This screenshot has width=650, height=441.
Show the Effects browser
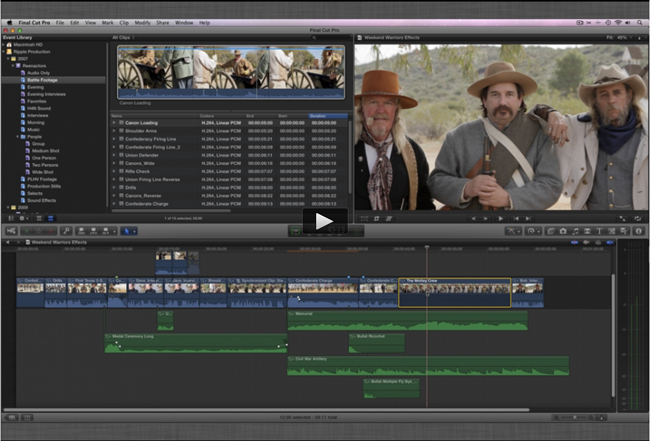pos(551,231)
